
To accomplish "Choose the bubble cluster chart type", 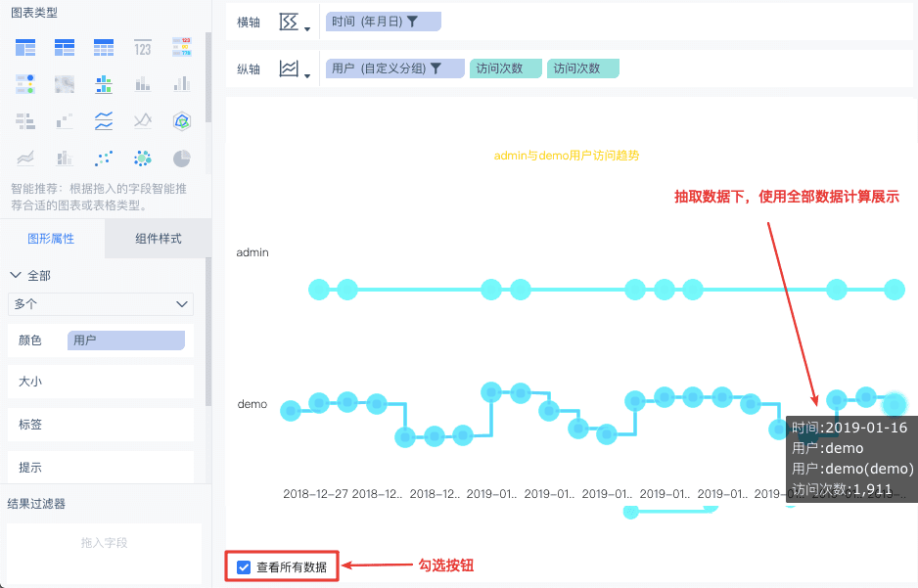I will coord(142,158).
